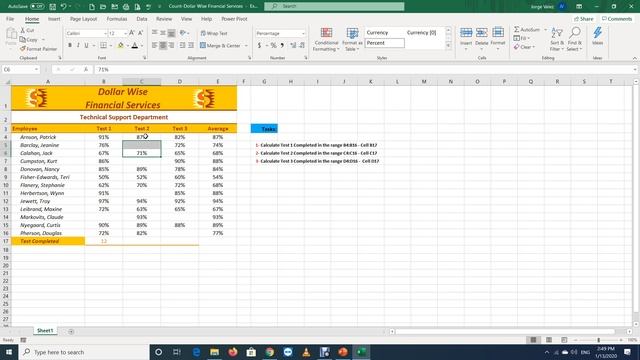Image resolution: width=640 pixels, height=360 pixels.
Task: Open the VLC icon on the taskbar
Action: 306,352
